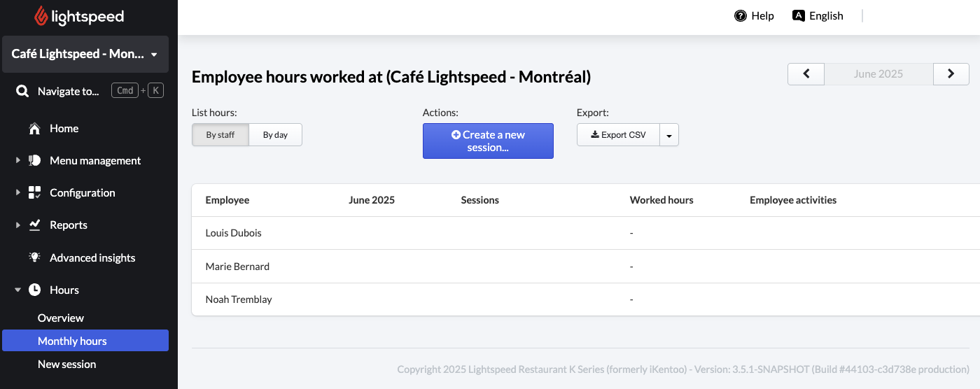Image resolution: width=980 pixels, height=389 pixels.
Task: Click the Reports chart icon
Action: coord(34,225)
